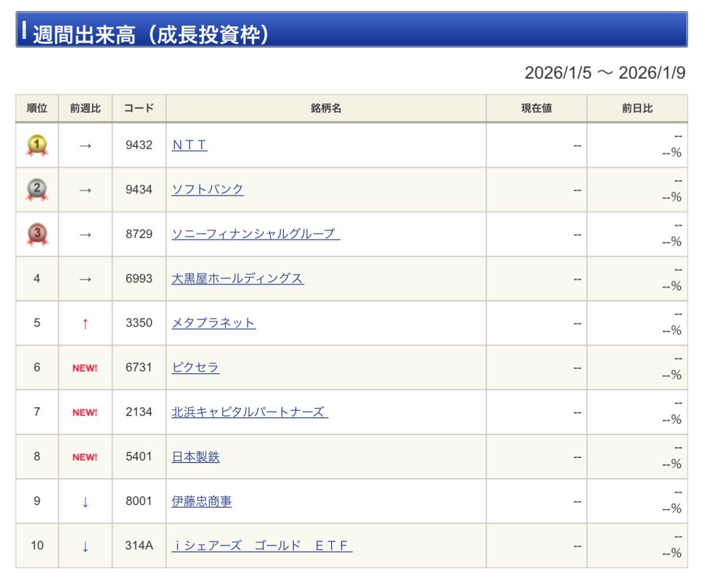The image size is (705, 588).
Task: Click rank number 8
Action: [37, 456]
